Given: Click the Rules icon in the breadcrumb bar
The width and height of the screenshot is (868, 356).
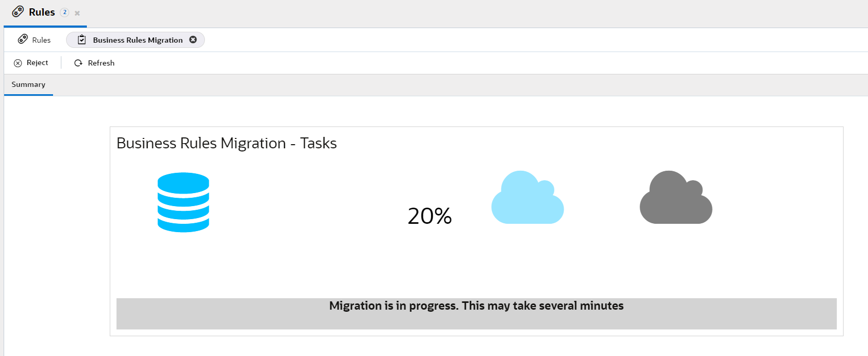Looking at the screenshot, I should point(22,39).
